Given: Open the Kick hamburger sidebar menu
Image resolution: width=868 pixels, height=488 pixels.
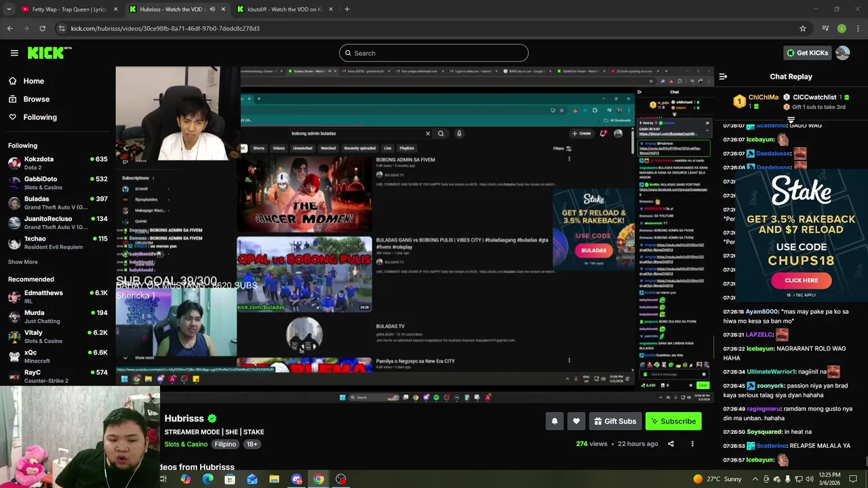Looking at the screenshot, I should (14, 53).
